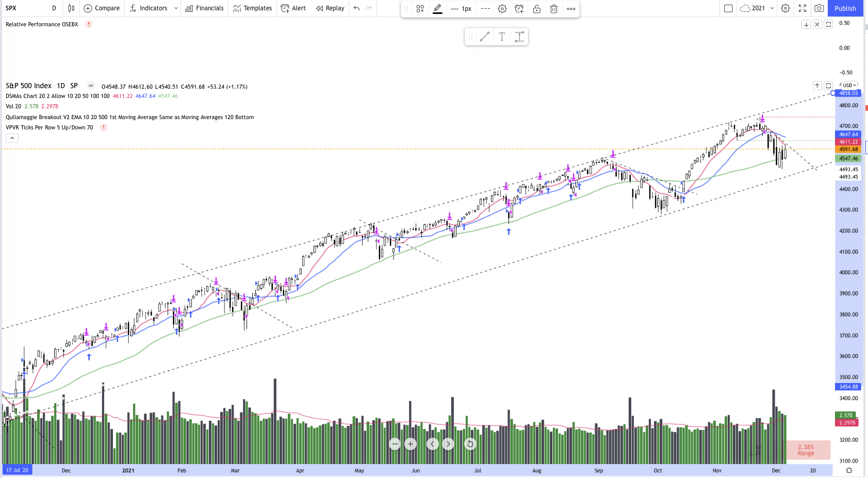
Task: Undo the last chart action
Action: 356,8
